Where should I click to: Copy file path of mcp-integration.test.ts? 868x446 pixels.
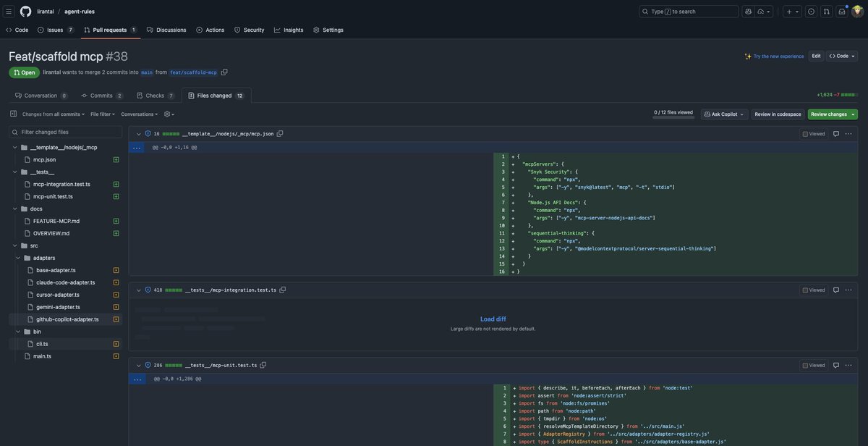click(x=283, y=290)
